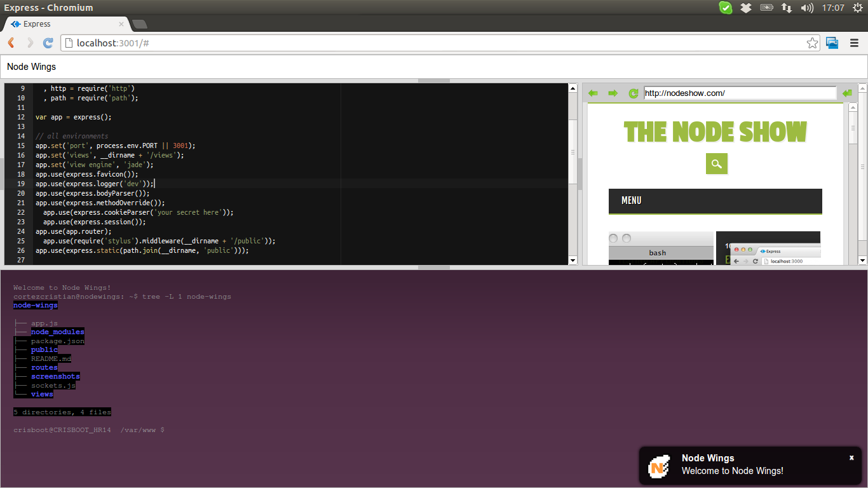The image size is (868, 488).
Task: Click the green search button on The Node Show
Action: 717,163
